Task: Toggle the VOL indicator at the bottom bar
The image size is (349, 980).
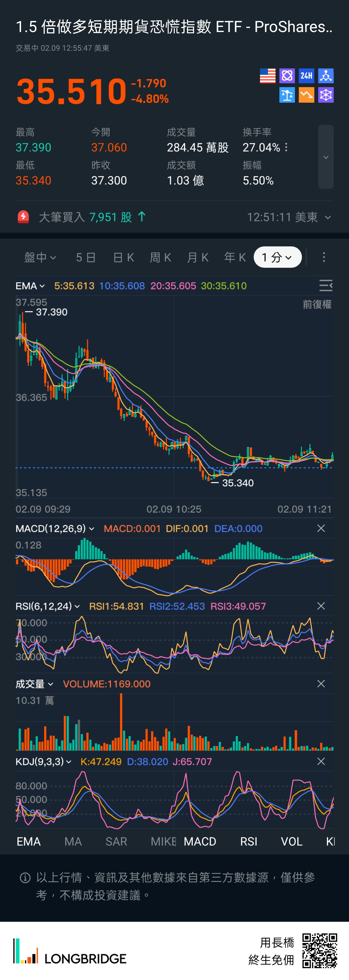Action: coord(292,841)
